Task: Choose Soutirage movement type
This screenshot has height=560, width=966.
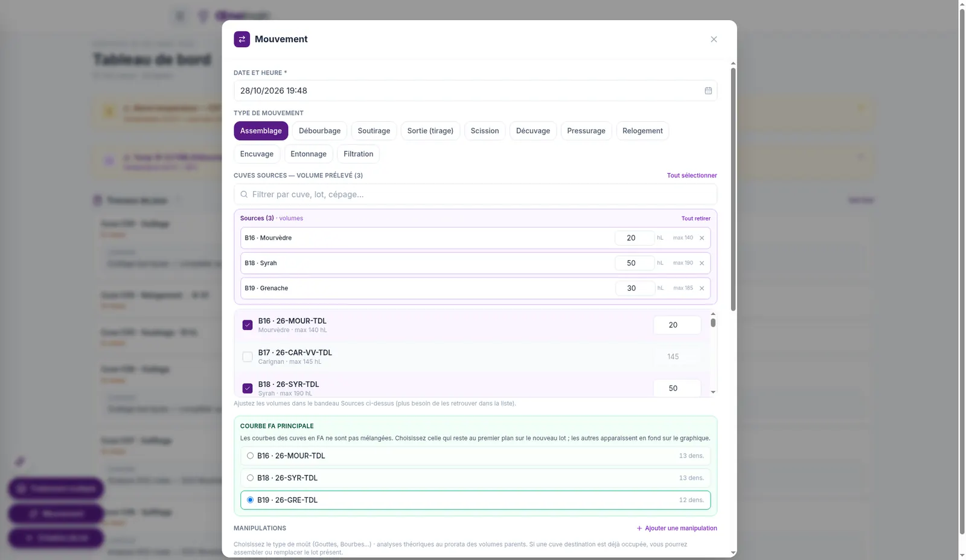Action: [x=374, y=131]
